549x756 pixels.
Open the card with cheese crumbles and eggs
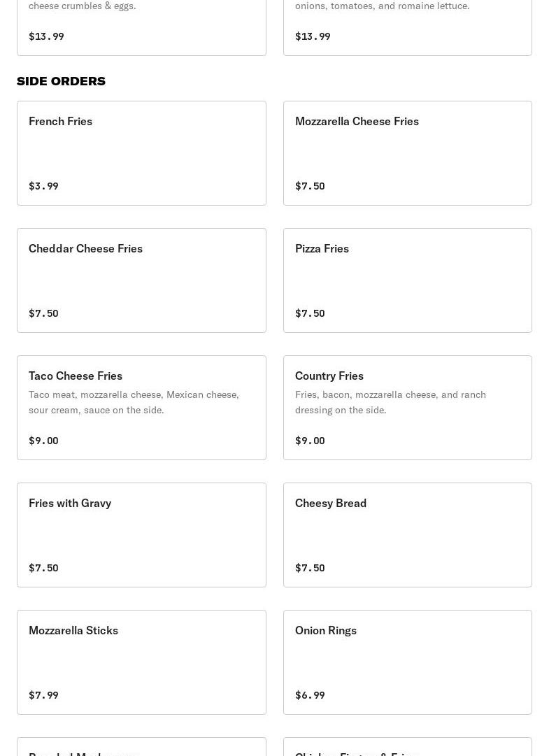141,27
